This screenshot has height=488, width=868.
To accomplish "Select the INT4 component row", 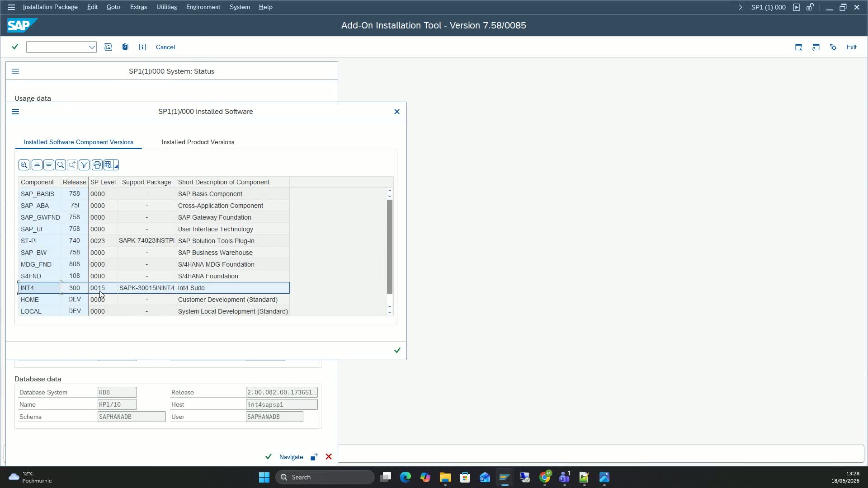I will coord(154,288).
